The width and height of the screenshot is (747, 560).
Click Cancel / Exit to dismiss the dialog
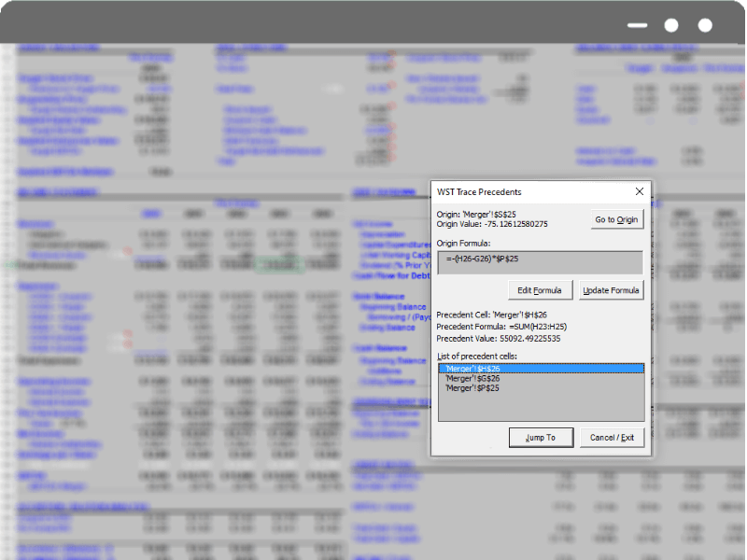(x=612, y=437)
